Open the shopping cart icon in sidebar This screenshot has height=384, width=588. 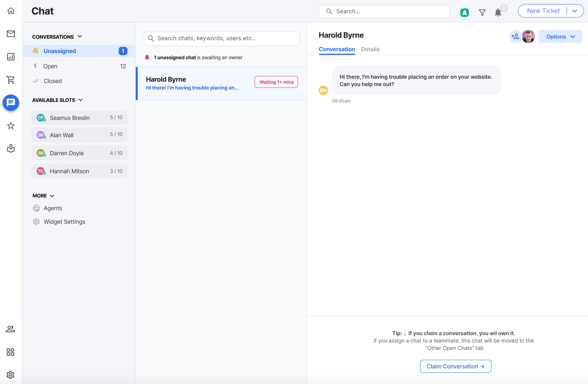point(11,80)
